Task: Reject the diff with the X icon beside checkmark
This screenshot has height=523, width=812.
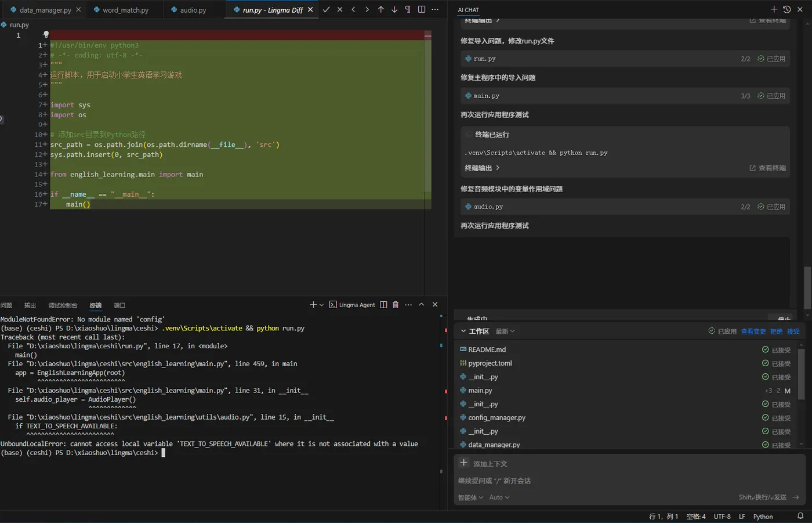Action: pyautogui.click(x=340, y=9)
